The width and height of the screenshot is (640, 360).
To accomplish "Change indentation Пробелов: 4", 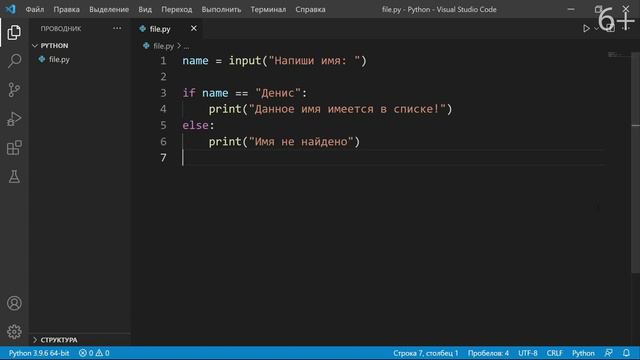I will (x=488, y=353).
